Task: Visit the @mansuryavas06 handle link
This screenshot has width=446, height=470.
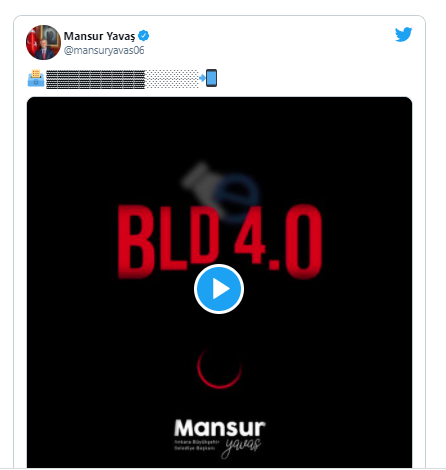Action: [x=104, y=50]
